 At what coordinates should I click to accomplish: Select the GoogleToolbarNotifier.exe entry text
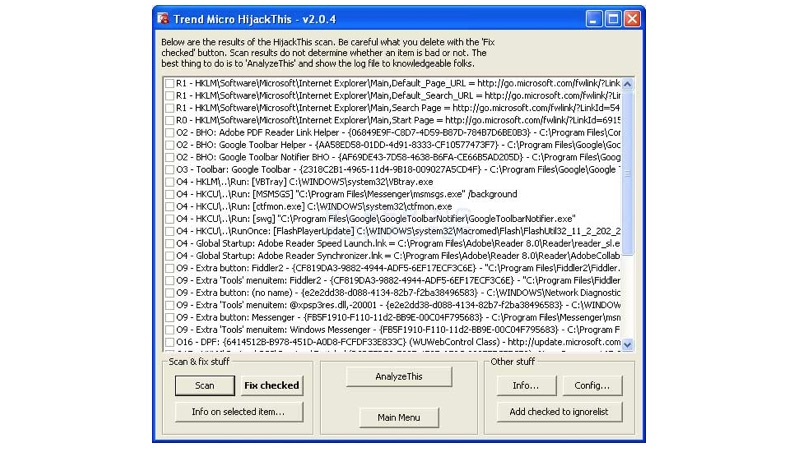tap(376, 219)
